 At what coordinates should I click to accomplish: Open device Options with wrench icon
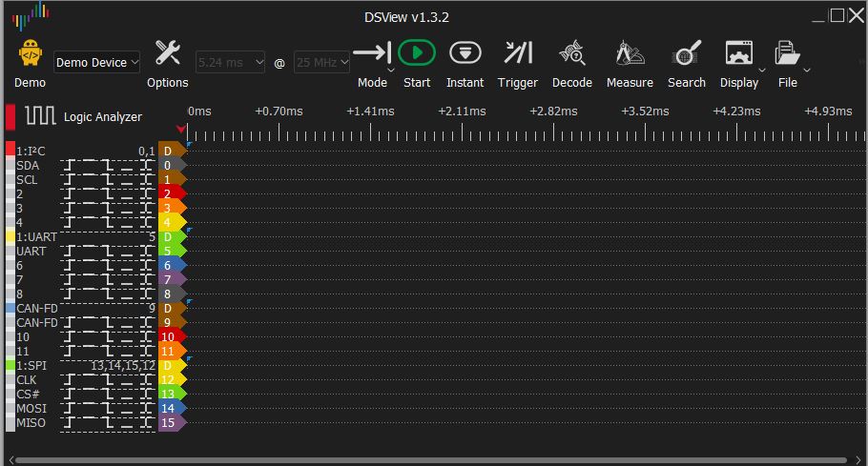coord(168,53)
